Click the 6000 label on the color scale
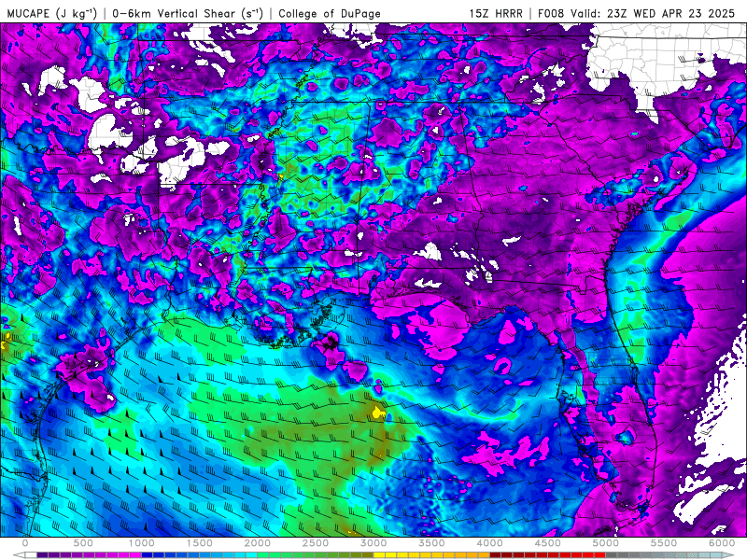Viewport: 747px width, 560px height. tap(722, 543)
